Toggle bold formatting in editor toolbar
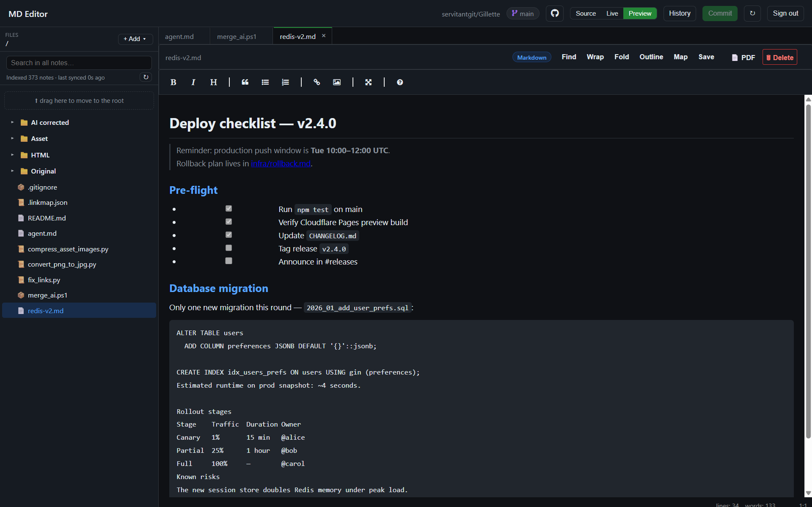Image resolution: width=812 pixels, height=507 pixels. coord(173,82)
